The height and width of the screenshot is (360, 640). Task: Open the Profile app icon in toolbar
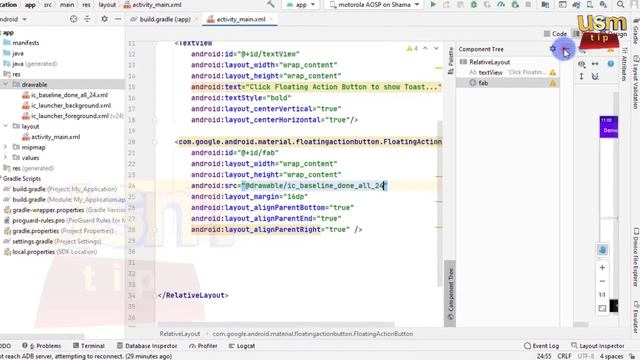501,4
